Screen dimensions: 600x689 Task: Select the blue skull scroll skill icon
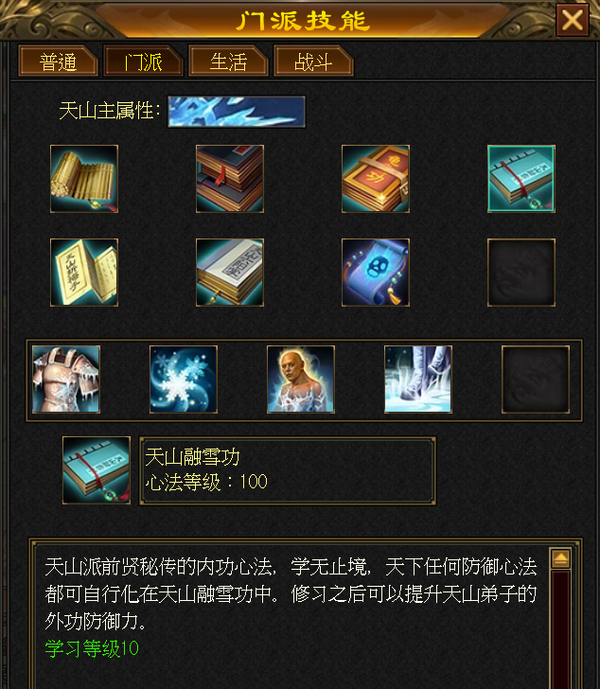coord(376,272)
